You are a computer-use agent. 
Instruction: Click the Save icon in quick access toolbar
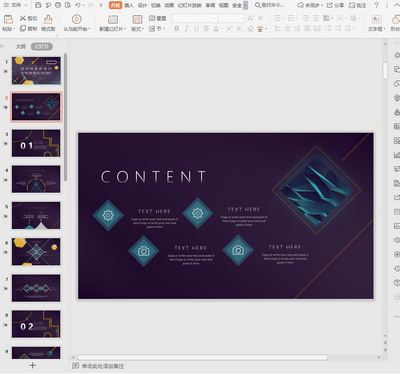[x=38, y=5]
